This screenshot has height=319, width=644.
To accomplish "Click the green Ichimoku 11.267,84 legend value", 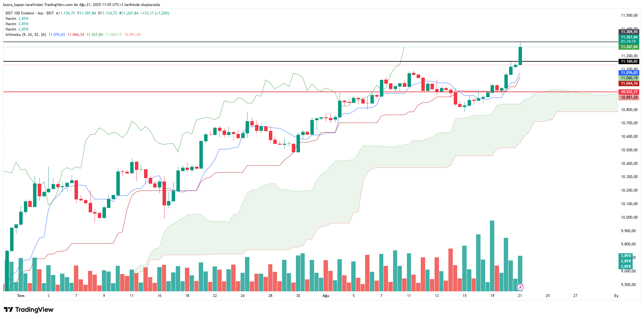I will point(94,35).
